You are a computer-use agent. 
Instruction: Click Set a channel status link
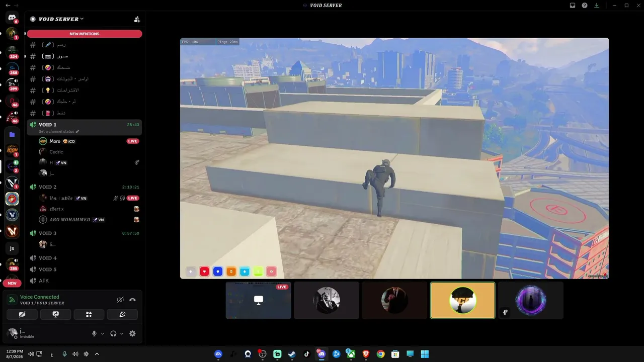tap(59, 131)
